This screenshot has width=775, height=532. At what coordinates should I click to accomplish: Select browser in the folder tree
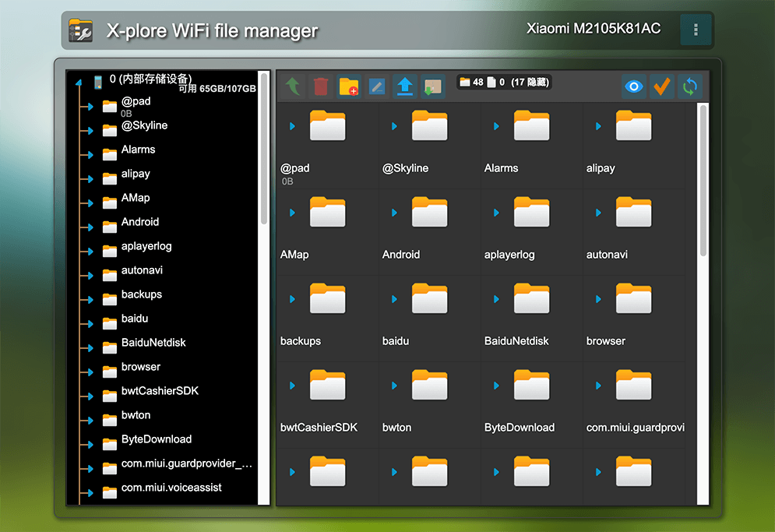point(141,367)
